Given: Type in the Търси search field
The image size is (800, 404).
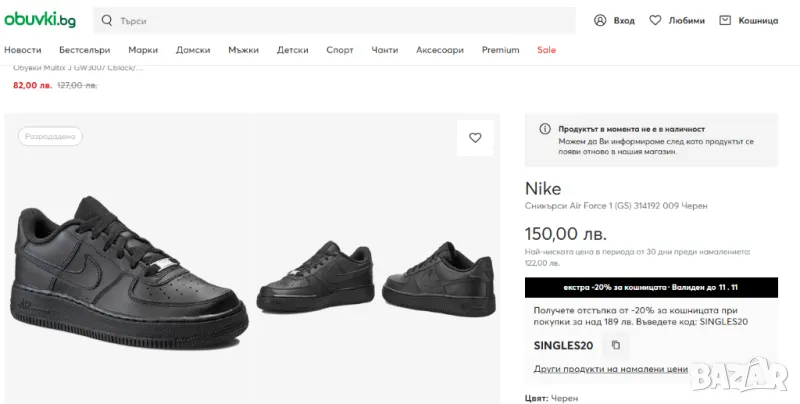Looking at the screenshot, I should pos(340,20).
